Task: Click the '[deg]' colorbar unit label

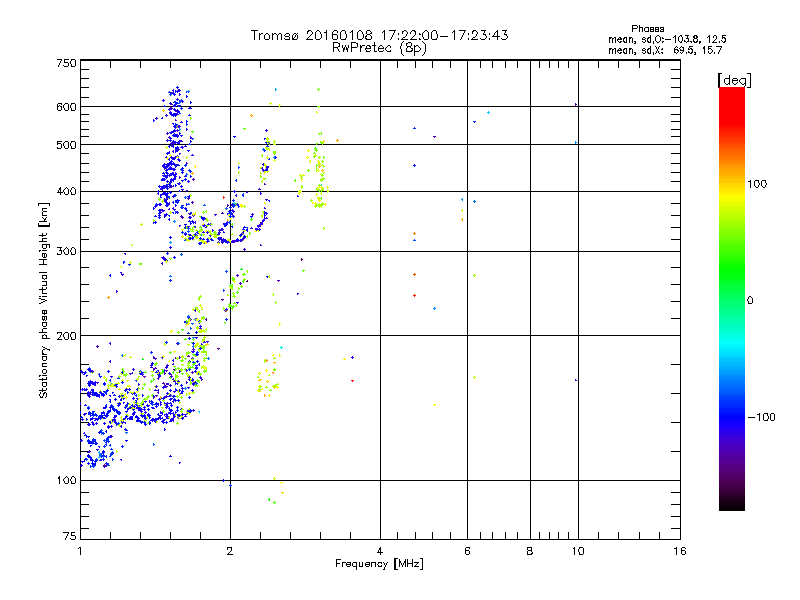Action: click(734, 80)
